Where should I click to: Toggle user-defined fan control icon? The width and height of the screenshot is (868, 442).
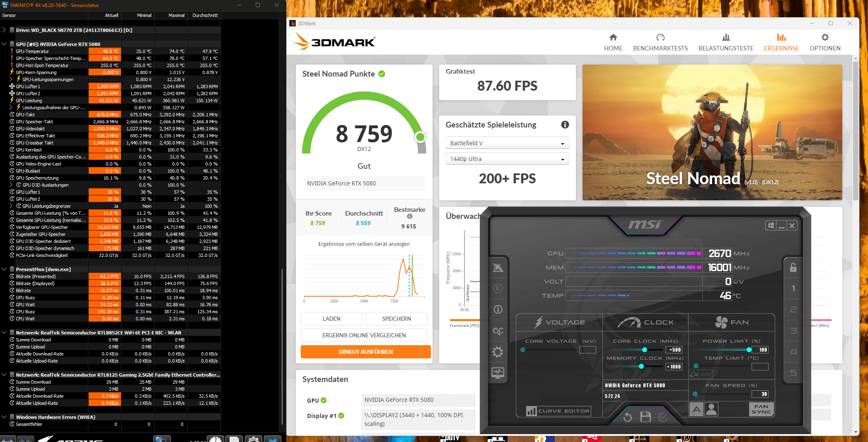(711, 410)
